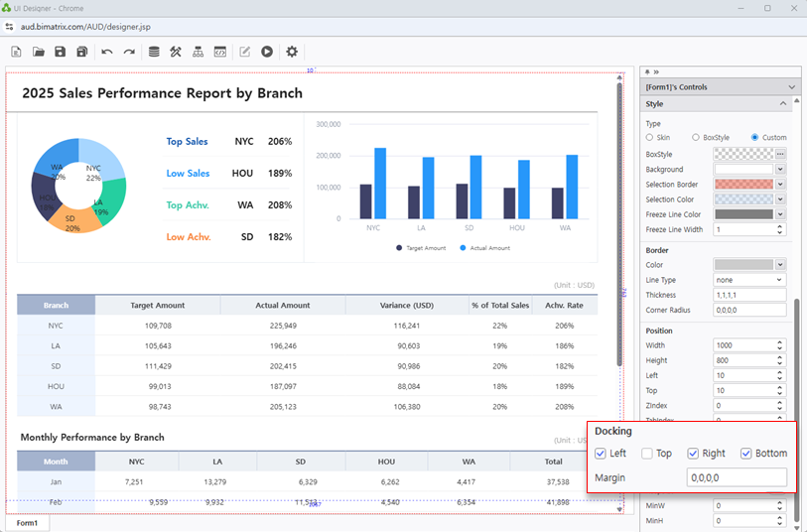This screenshot has width=807, height=532.
Task: Click the New document icon
Action: pyautogui.click(x=16, y=52)
